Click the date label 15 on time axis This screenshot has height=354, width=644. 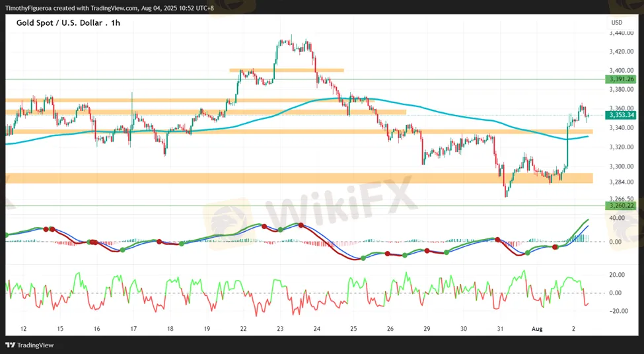coord(60,329)
